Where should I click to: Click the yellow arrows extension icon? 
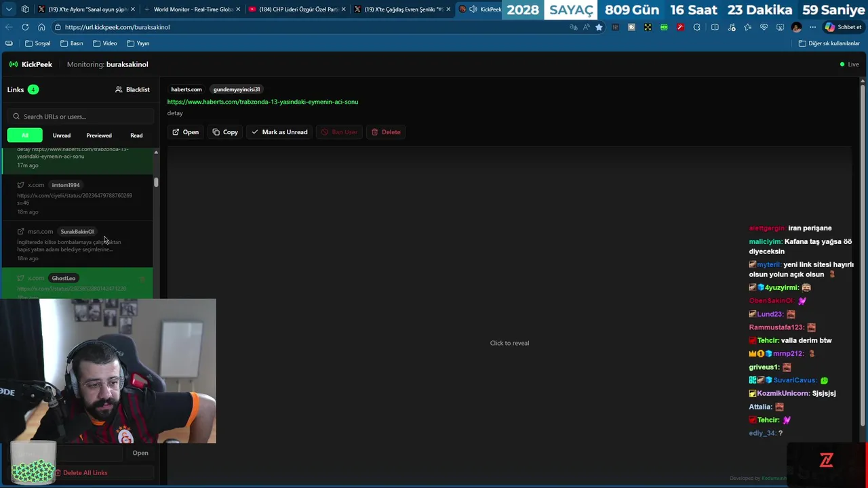648,27
